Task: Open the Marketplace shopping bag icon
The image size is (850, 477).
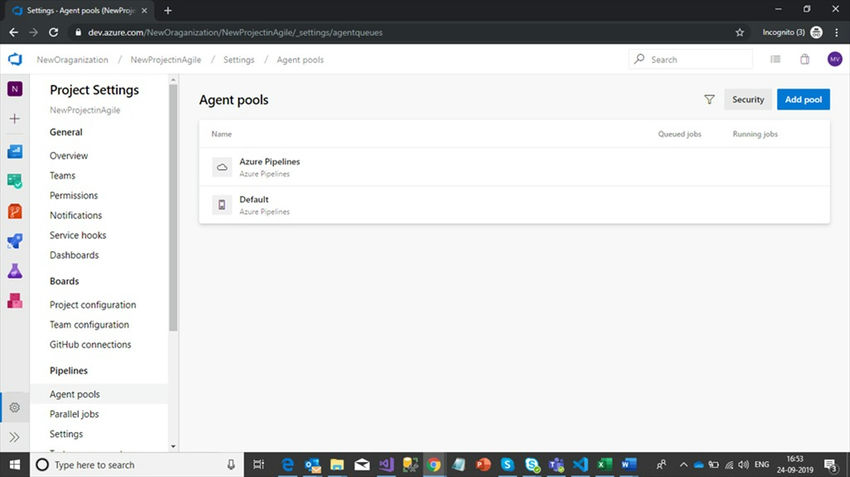Action: coord(805,59)
